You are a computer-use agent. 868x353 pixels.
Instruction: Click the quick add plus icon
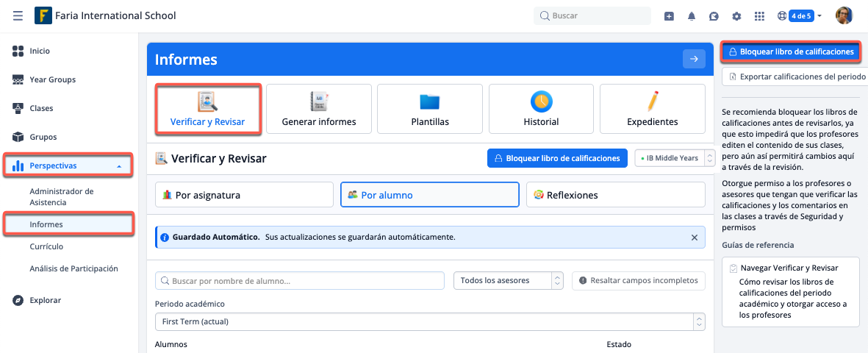click(x=669, y=16)
